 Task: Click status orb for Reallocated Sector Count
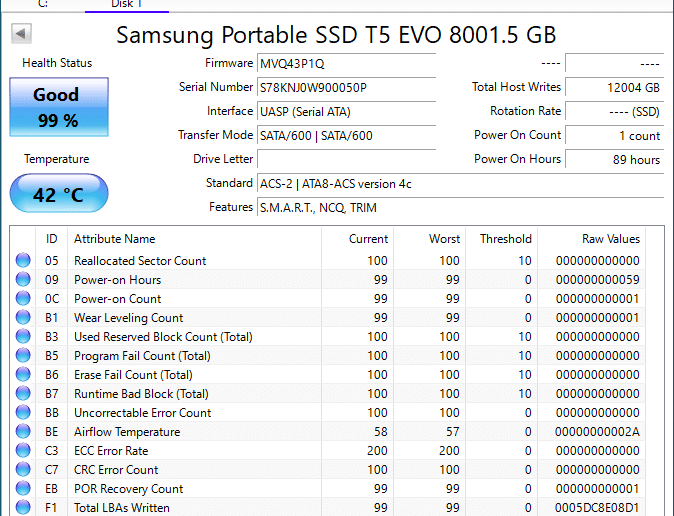click(x=23, y=260)
